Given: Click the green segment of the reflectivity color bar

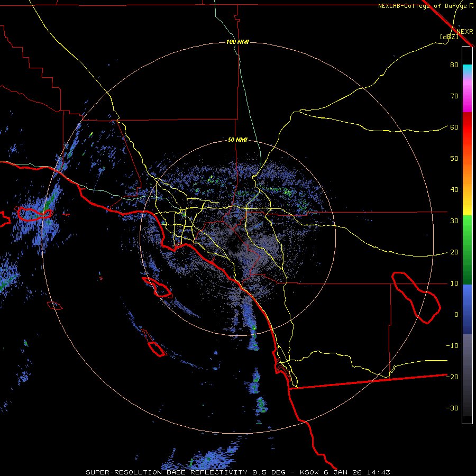Looking at the screenshot, I should 467,250.
